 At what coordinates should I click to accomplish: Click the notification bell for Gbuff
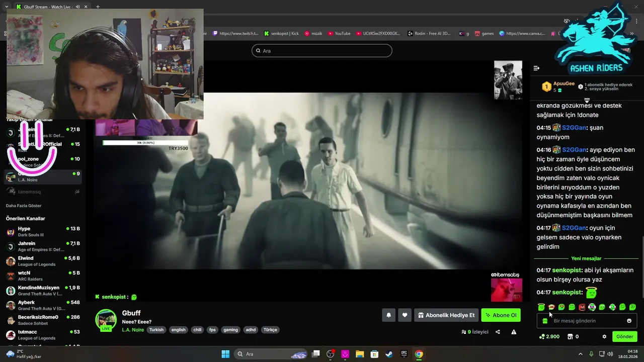coord(388,315)
